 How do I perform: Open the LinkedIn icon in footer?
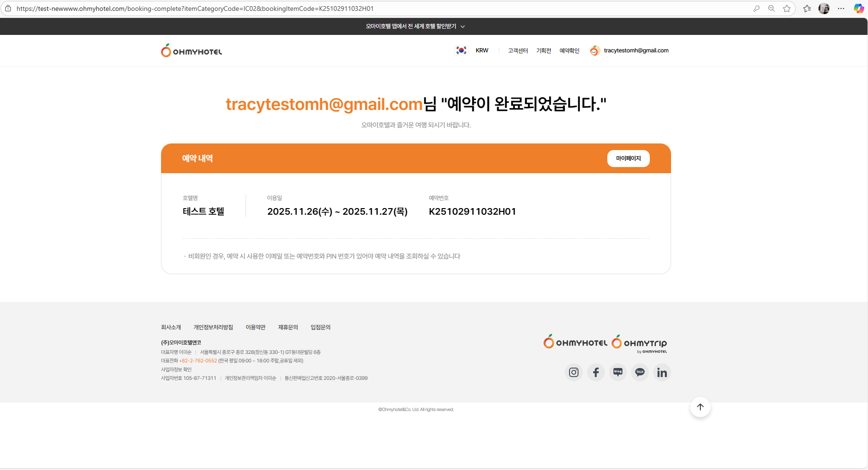[x=662, y=372]
